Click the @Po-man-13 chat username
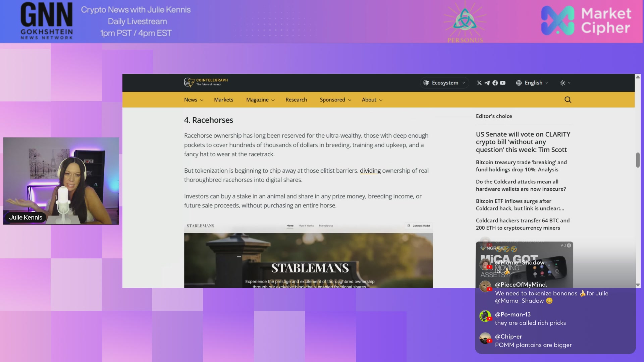This screenshot has height=362, width=644. [513, 314]
